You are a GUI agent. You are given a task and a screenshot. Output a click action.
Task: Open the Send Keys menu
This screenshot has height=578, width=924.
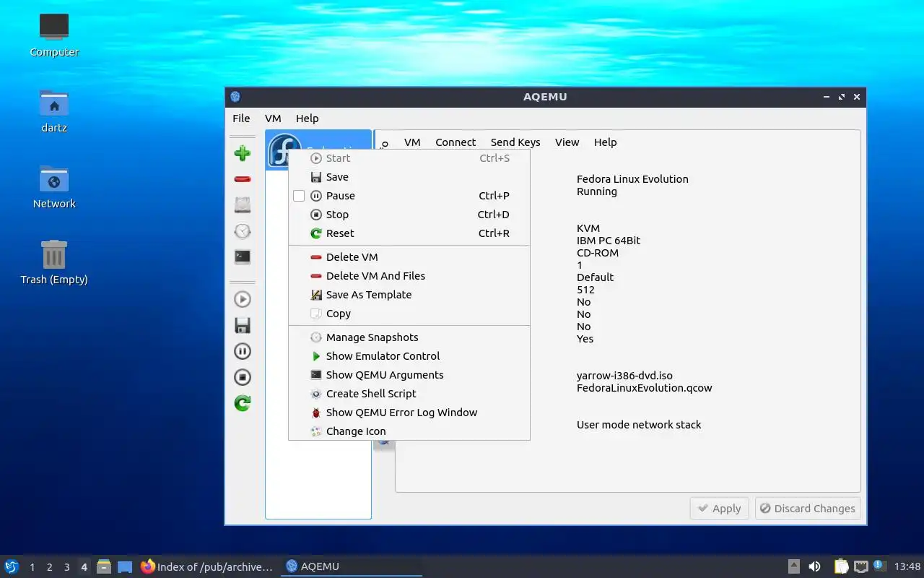pyautogui.click(x=515, y=142)
